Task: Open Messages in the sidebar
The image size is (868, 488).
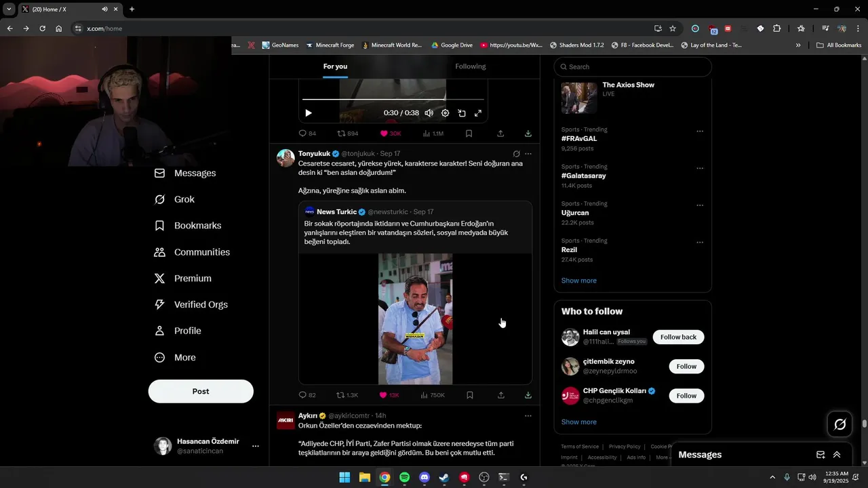Action: [x=185, y=174]
